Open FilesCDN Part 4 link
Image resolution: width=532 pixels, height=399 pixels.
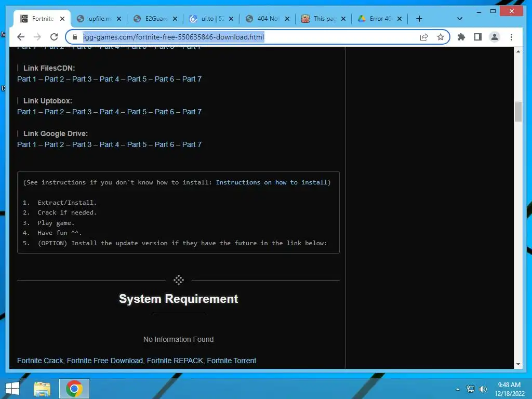[109, 79]
